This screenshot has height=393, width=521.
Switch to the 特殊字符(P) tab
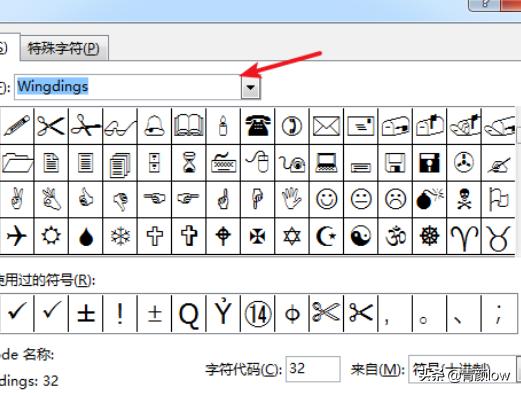click(64, 49)
